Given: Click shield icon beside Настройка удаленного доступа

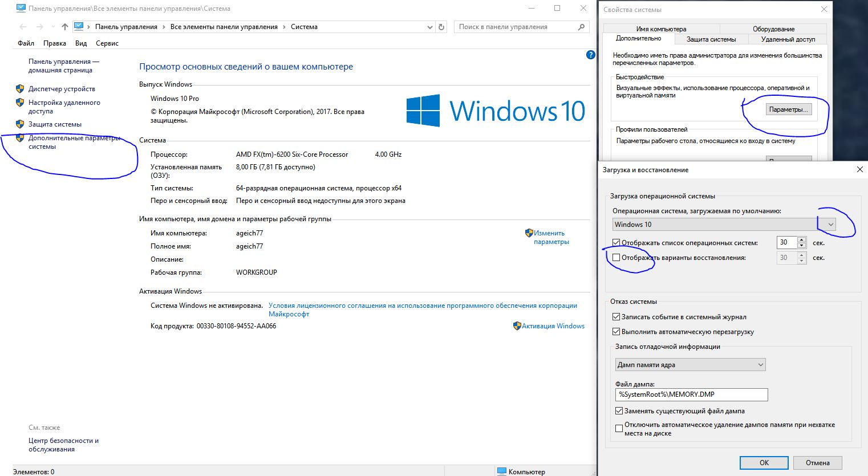Looking at the screenshot, I should [x=20, y=103].
